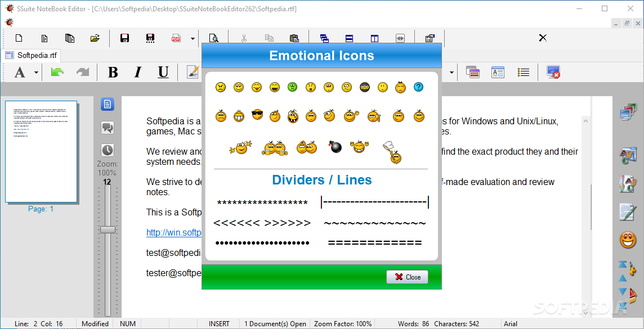The width and height of the screenshot is (644, 329).
Task: Paste from clipboard toolbar icon
Action: coord(294,38)
